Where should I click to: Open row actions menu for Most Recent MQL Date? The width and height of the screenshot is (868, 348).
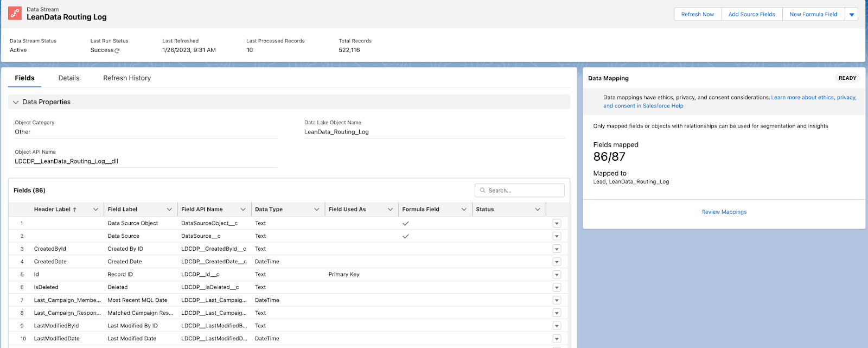point(557,300)
